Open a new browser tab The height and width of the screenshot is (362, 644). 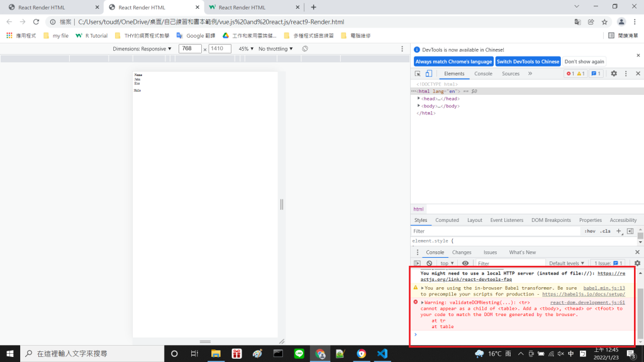point(313,7)
